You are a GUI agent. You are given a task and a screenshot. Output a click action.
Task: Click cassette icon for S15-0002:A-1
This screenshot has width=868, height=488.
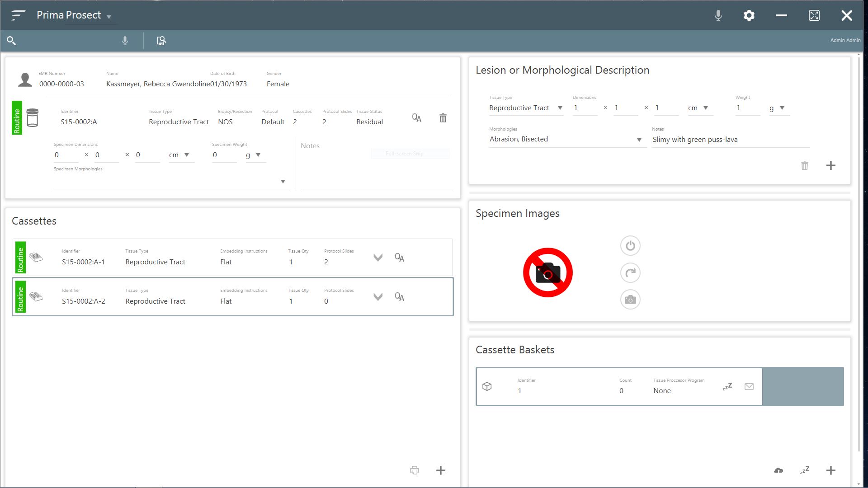[x=36, y=258]
